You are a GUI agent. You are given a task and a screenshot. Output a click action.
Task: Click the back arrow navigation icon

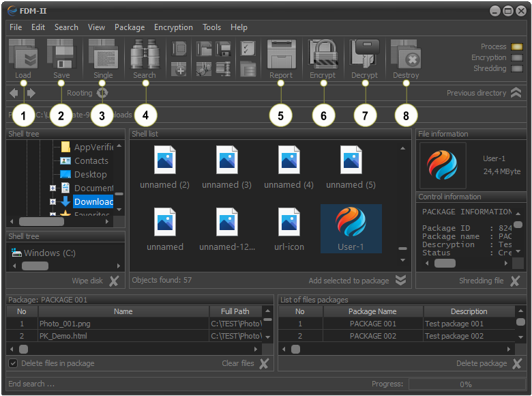[x=14, y=93]
